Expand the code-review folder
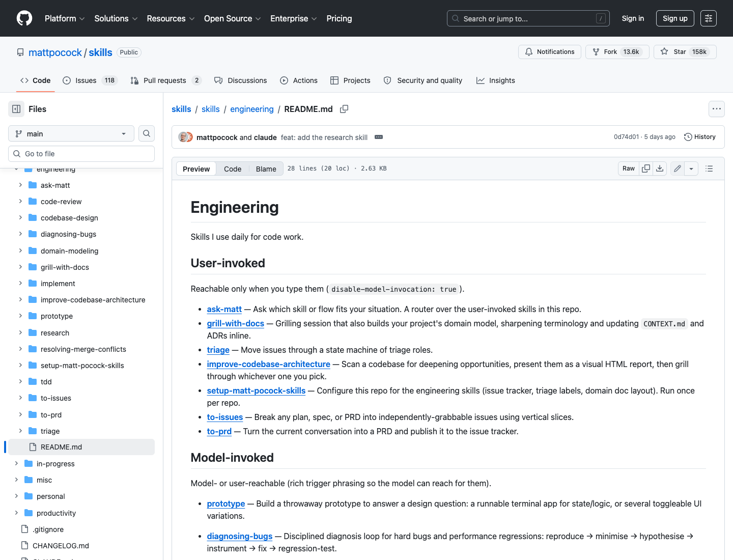 (20, 202)
